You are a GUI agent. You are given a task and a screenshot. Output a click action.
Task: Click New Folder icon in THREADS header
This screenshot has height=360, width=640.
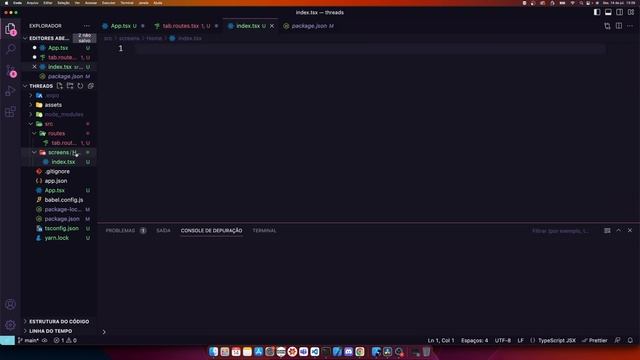click(x=70, y=86)
